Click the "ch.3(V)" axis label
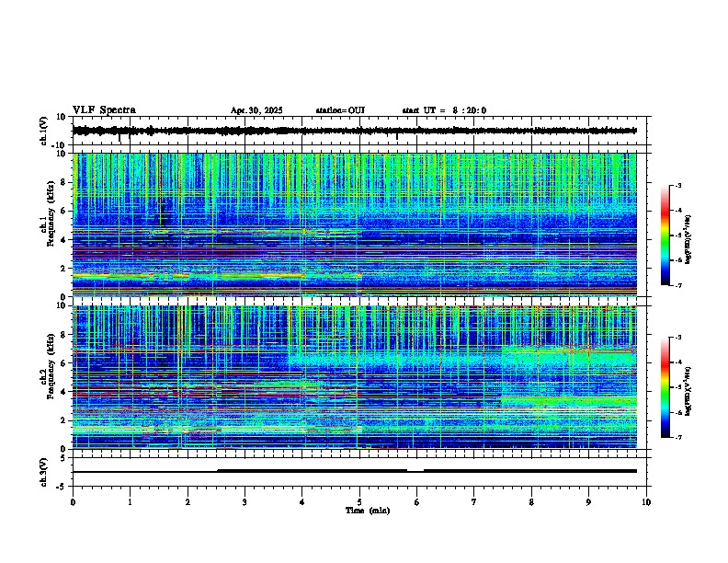 pyautogui.click(x=44, y=472)
